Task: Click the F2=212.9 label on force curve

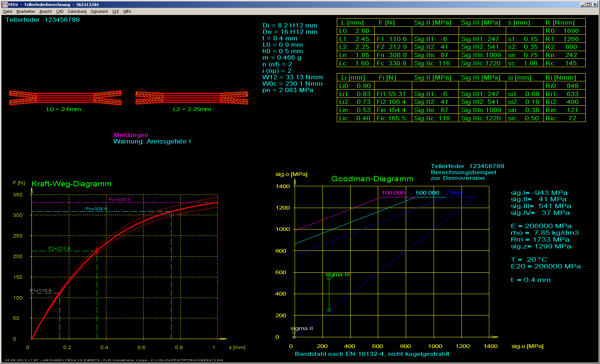Action: (x=59, y=248)
